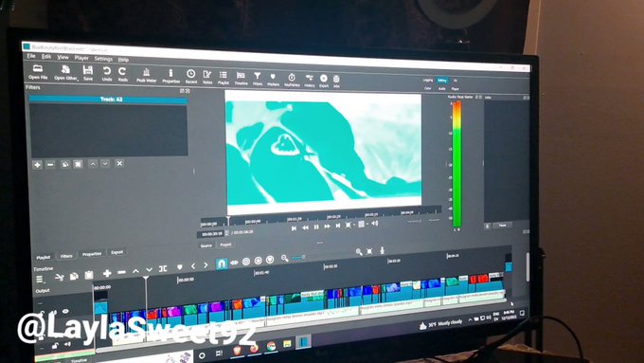Pause the video playback
The image size is (644, 363).
point(316,227)
